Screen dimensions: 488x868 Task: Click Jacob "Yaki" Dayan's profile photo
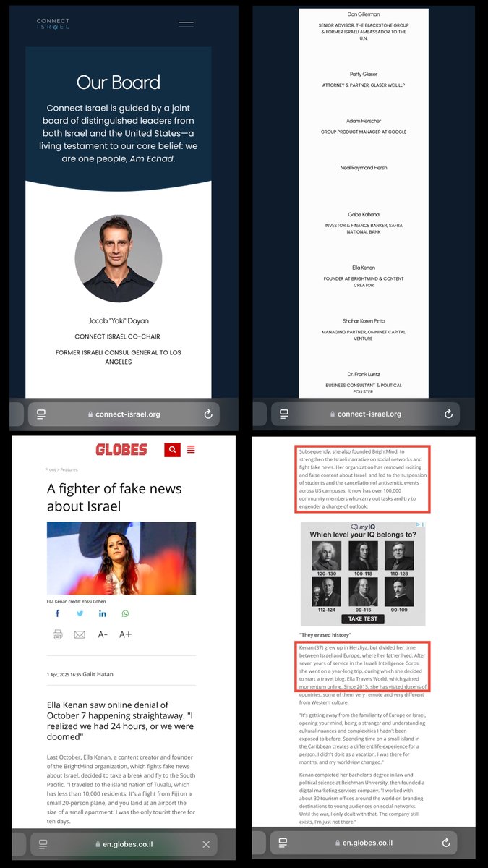tap(119, 258)
